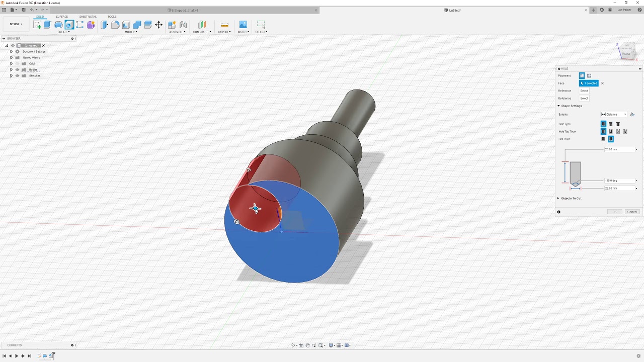Viewport: 644px width, 362px height.
Task: Select the Flat drill point option
Action: point(603,139)
